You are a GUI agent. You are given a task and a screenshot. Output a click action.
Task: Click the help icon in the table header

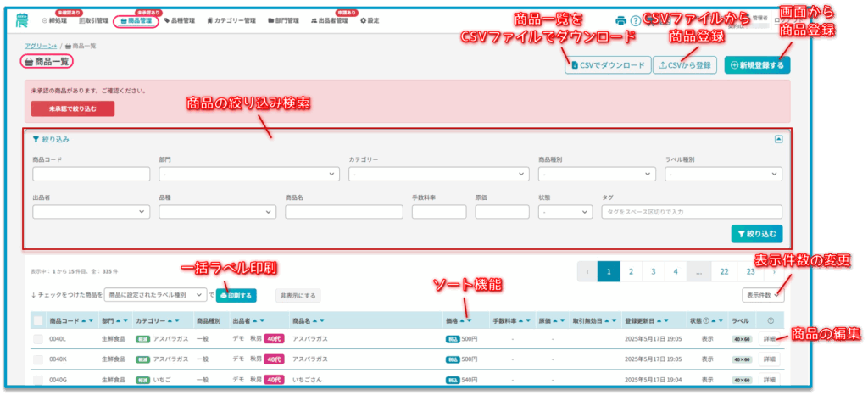(x=769, y=321)
